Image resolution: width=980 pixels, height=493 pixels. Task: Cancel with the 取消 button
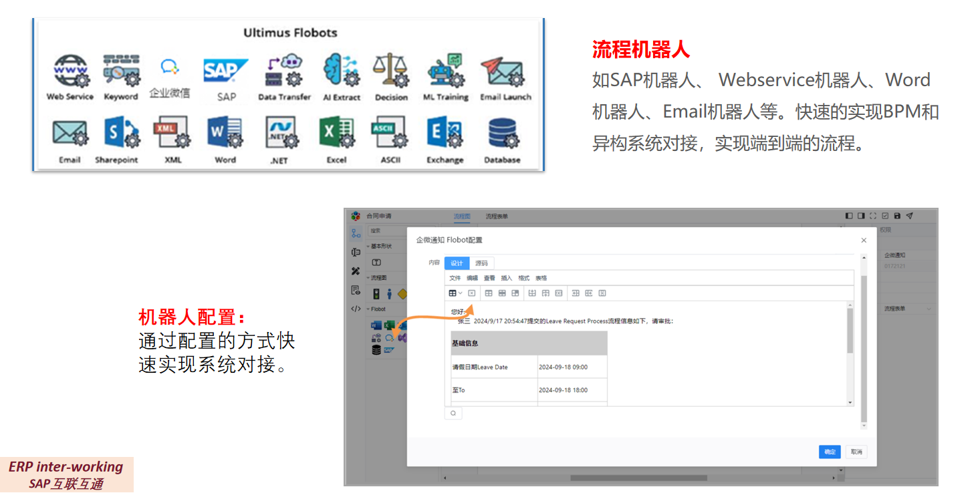856,452
